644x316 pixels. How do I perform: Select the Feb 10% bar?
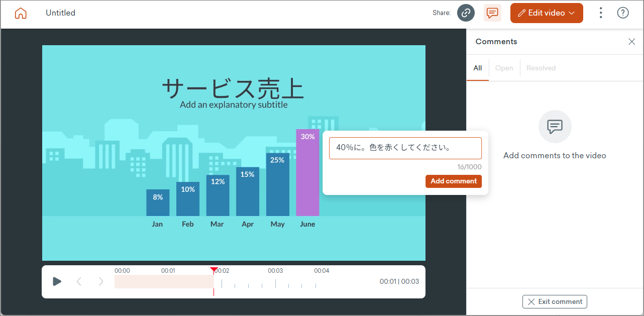tap(188, 199)
